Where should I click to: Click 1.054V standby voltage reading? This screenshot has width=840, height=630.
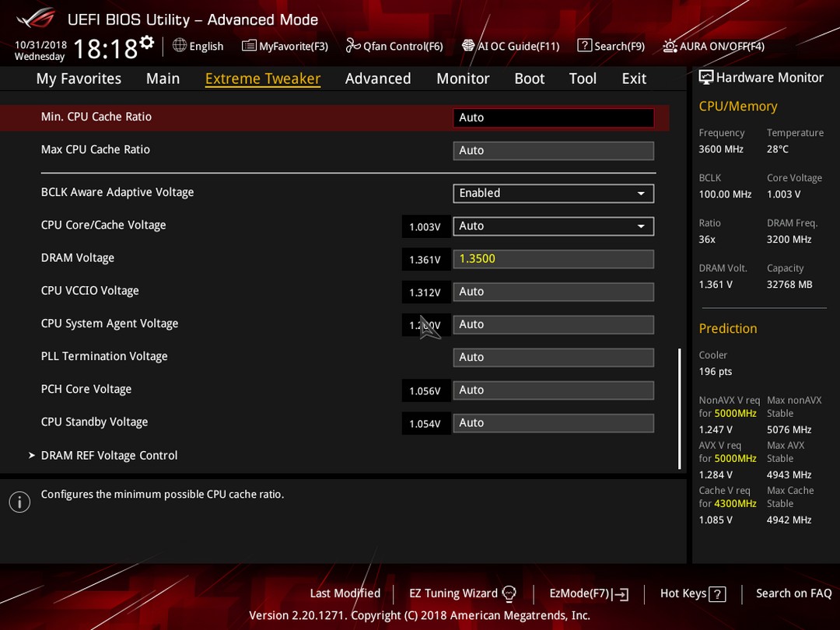[x=425, y=424]
